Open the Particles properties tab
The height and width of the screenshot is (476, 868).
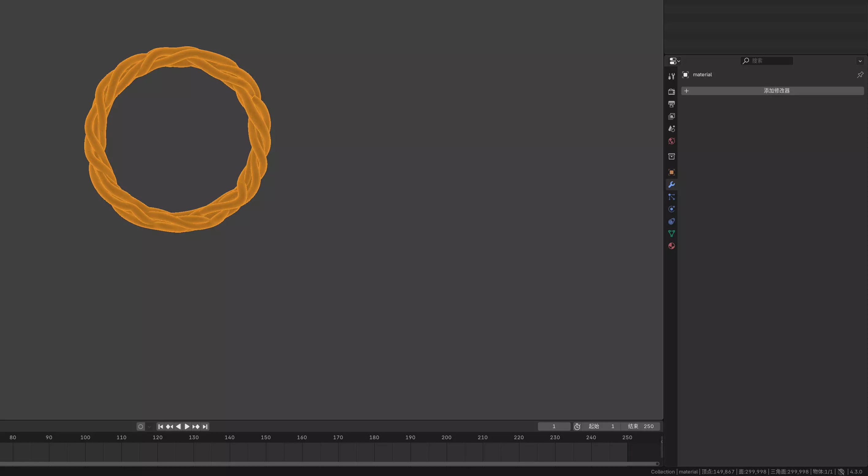[671, 197]
